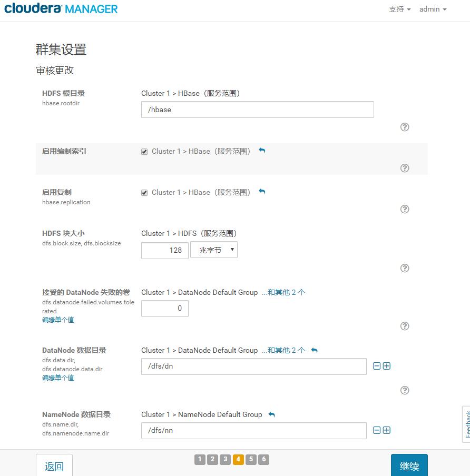Uncheck the 启用复制 hbase.replication checkbox
Screen dimensions: 470x476
click(x=144, y=193)
